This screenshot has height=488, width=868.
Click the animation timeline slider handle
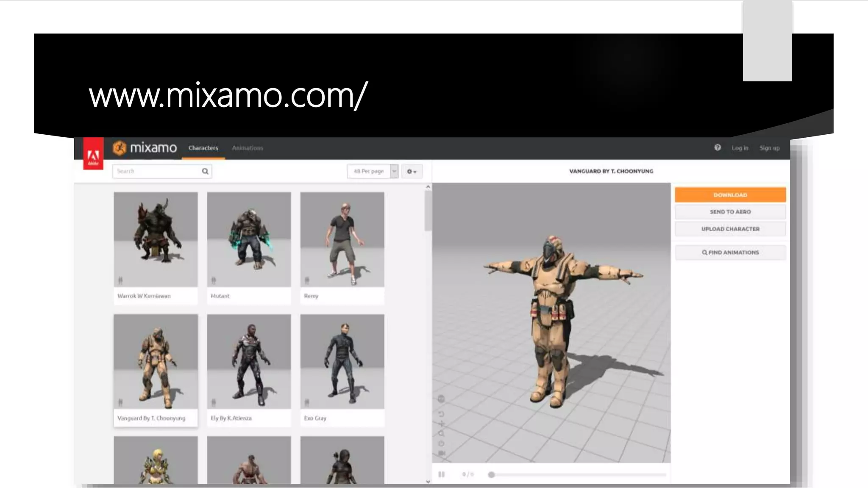[x=491, y=474]
